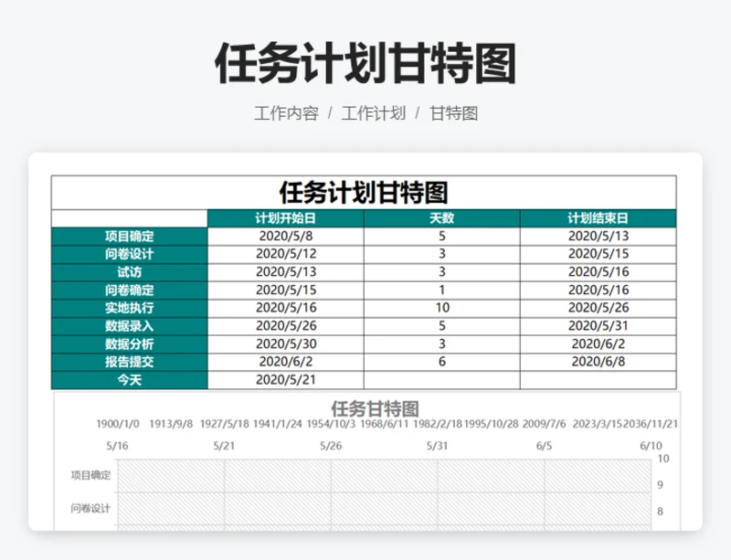Select the 计划结束日 column header

pyautogui.click(x=599, y=218)
